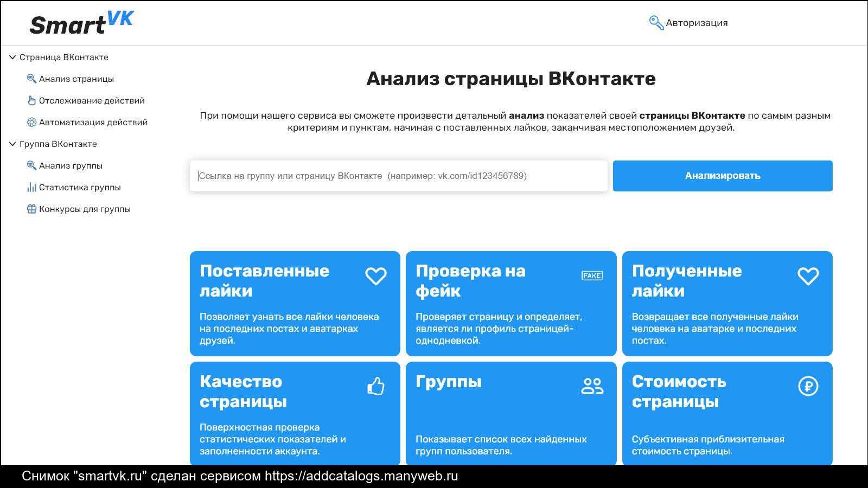
Task: Open Анализ страницы in the sidebar
Action: tap(76, 79)
